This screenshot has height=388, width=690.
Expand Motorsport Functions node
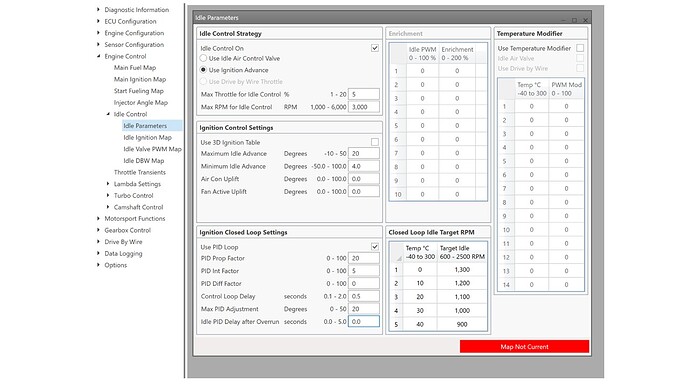[x=98, y=218]
